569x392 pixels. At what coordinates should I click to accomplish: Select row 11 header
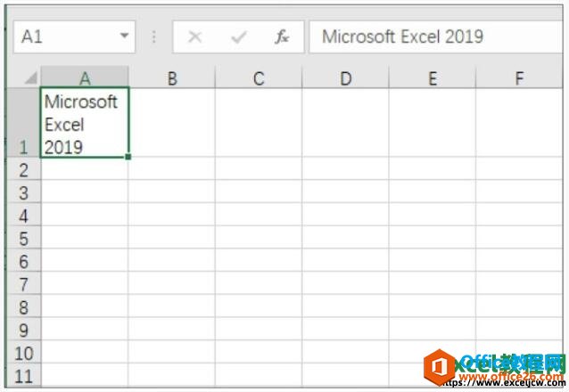pyautogui.click(x=23, y=375)
